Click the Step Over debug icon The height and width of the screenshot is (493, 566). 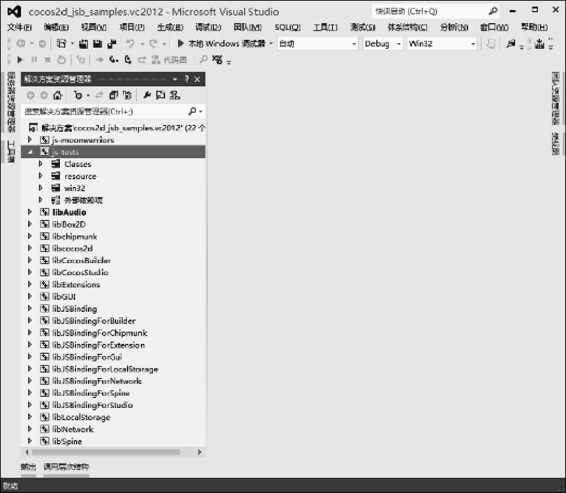[x=128, y=60]
